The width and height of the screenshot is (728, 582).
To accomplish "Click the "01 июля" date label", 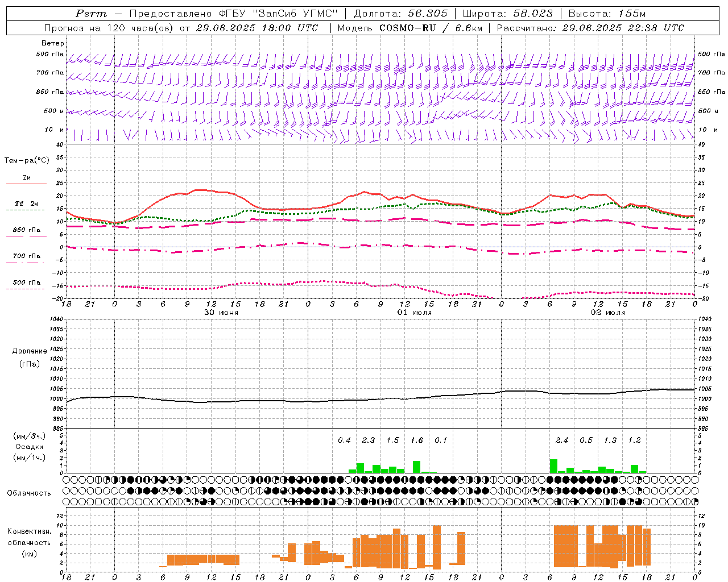I will [x=415, y=313].
